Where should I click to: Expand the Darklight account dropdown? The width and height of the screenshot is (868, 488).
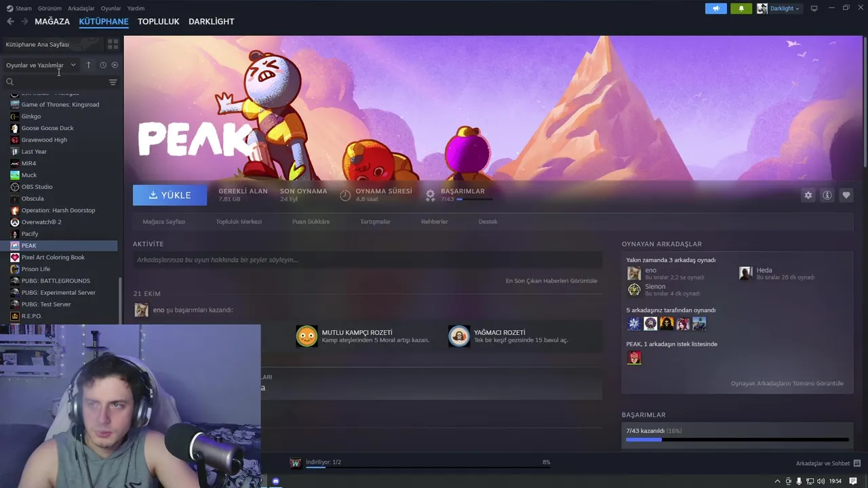pyautogui.click(x=797, y=8)
